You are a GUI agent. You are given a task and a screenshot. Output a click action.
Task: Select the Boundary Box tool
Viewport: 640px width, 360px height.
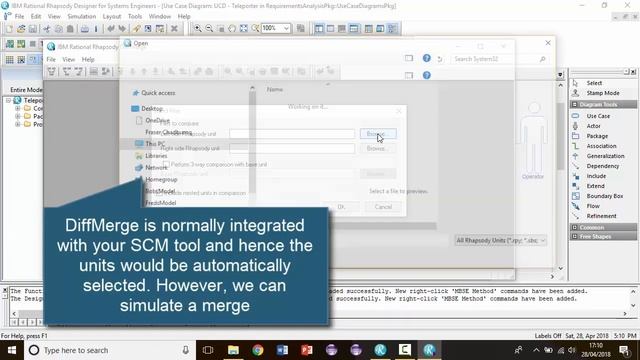(x=604, y=196)
